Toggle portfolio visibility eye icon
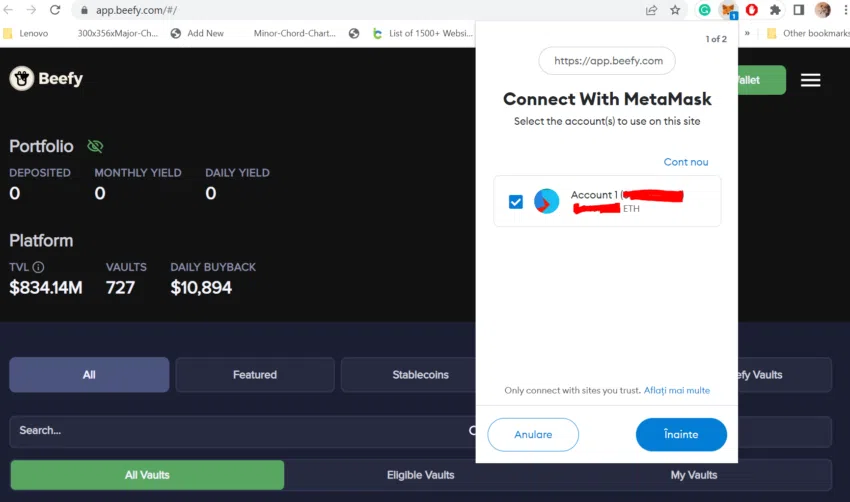Image resolution: width=850 pixels, height=502 pixels. (95, 146)
